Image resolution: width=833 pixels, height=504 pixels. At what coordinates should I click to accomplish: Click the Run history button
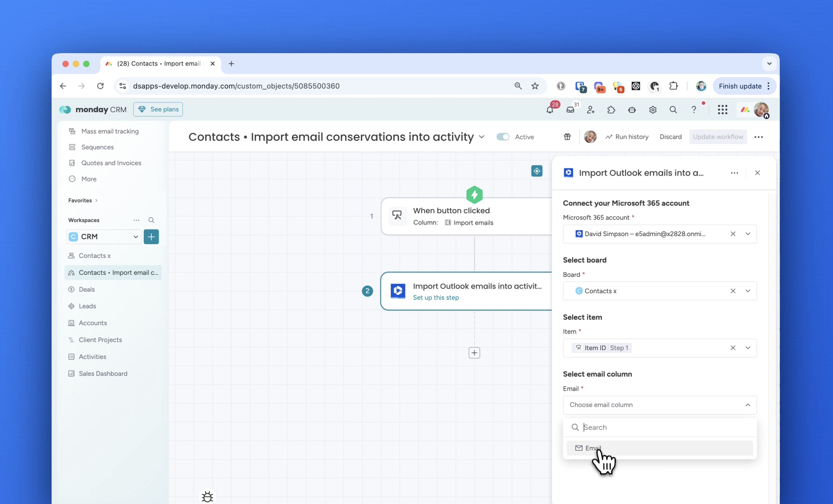point(627,137)
